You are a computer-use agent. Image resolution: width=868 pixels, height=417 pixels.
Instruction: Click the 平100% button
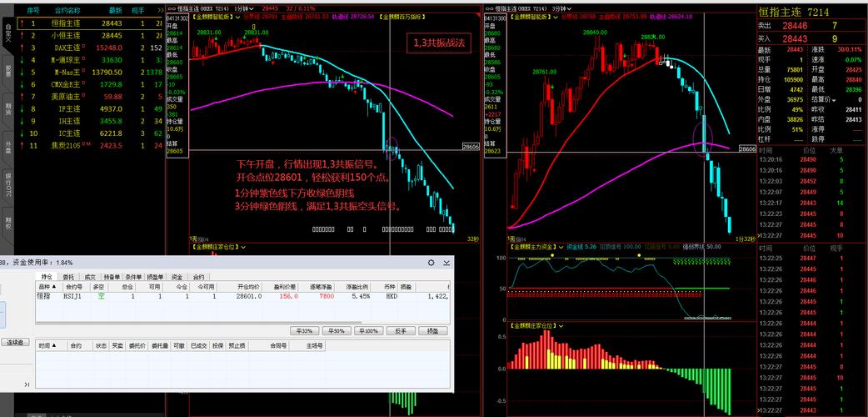[x=369, y=331]
